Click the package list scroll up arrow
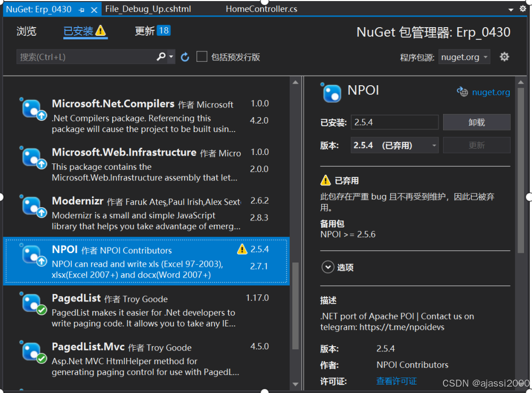532x393 pixels. tap(296, 83)
